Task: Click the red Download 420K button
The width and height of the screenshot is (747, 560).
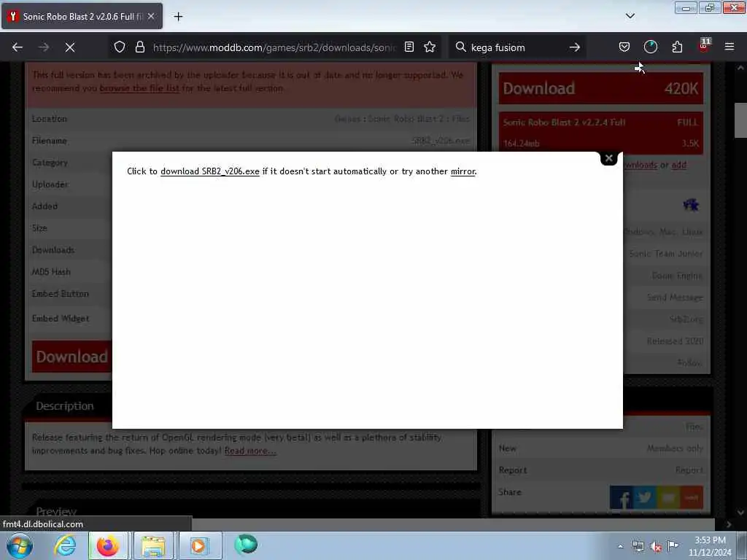Action: [601, 88]
